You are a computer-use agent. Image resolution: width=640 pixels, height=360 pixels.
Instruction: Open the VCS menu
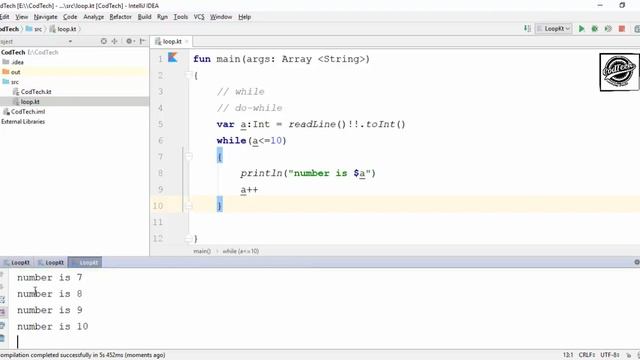pyautogui.click(x=199, y=17)
